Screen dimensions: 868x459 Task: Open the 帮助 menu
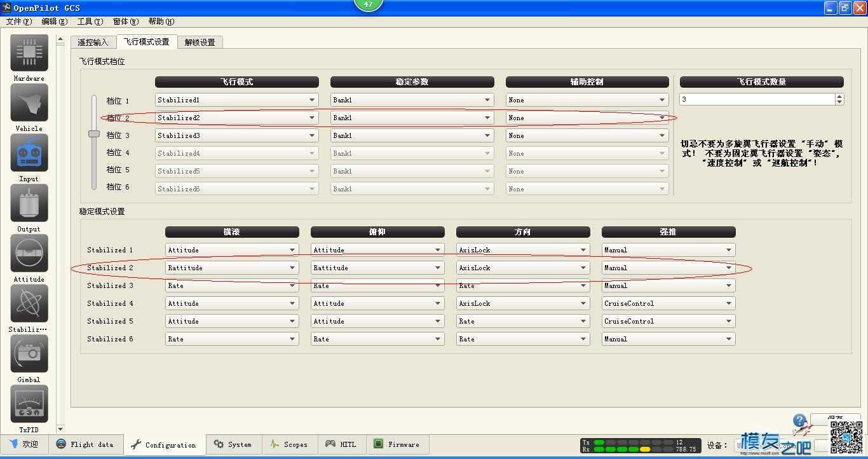point(161,22)
